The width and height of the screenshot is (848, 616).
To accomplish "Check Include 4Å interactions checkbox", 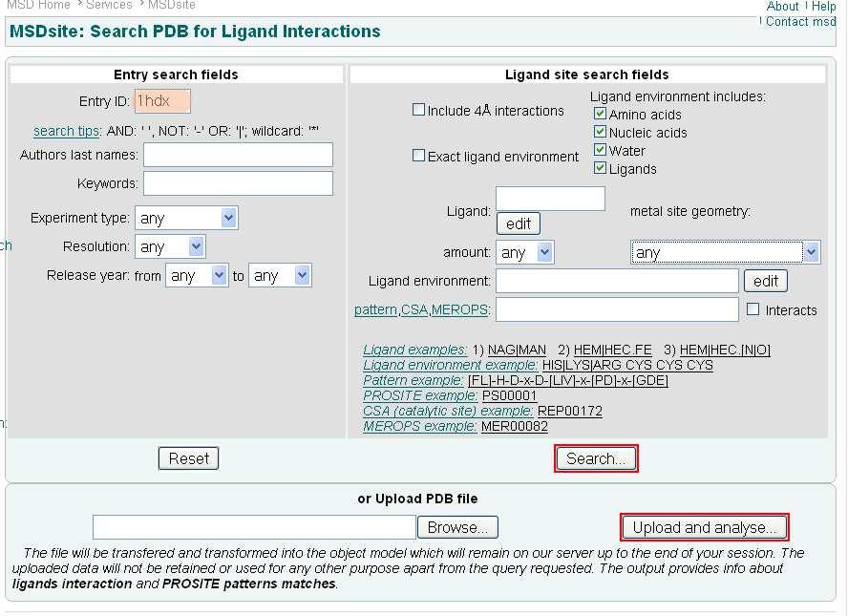I will [418, 110].
